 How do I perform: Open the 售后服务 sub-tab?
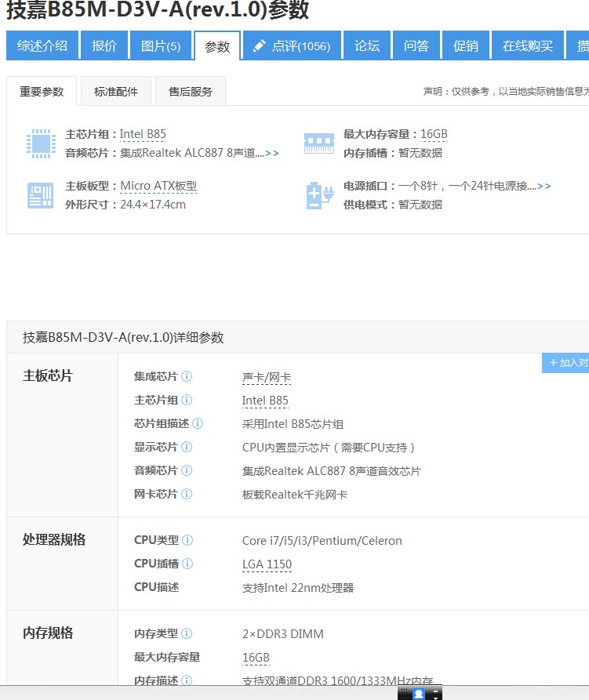[x=191, y=92]
